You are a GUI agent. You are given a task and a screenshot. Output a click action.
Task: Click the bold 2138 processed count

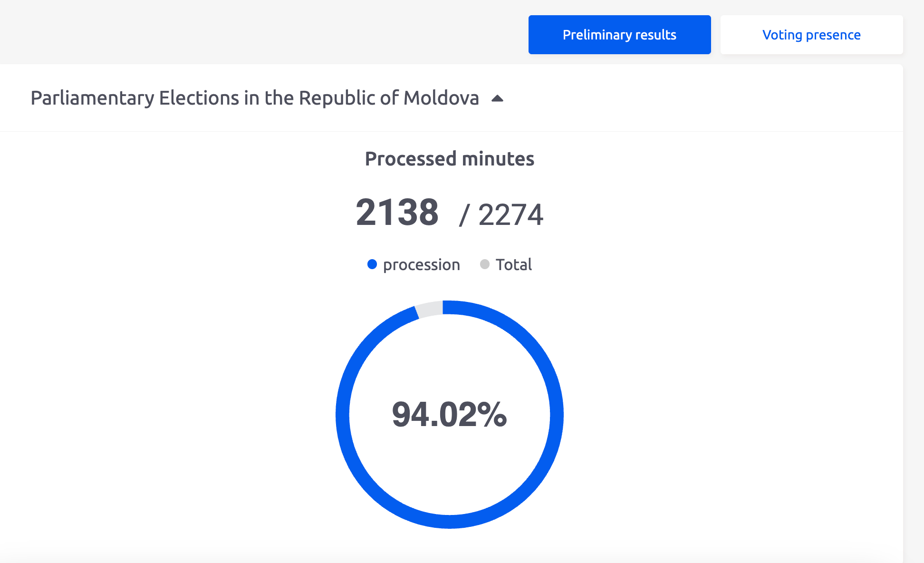click(x=397, y=213)
